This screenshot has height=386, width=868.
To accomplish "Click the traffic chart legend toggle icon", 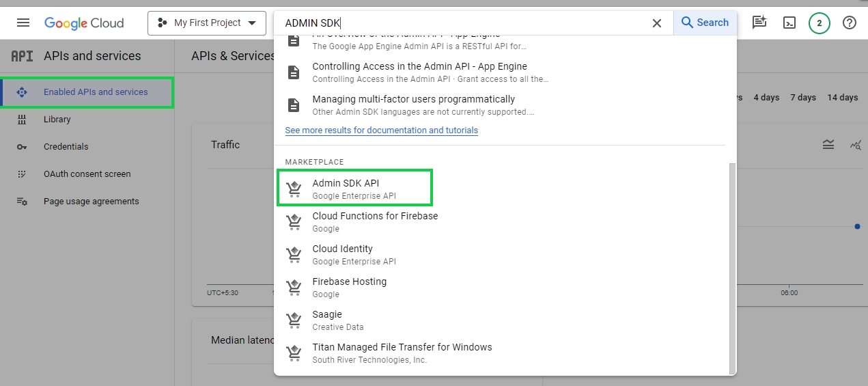I will [x=828, y=144].
